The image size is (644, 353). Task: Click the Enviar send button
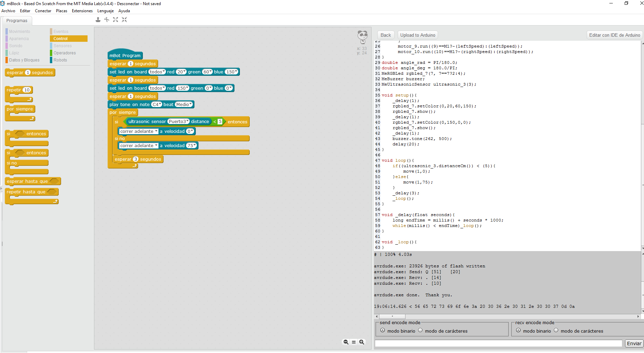click(634, 343)
